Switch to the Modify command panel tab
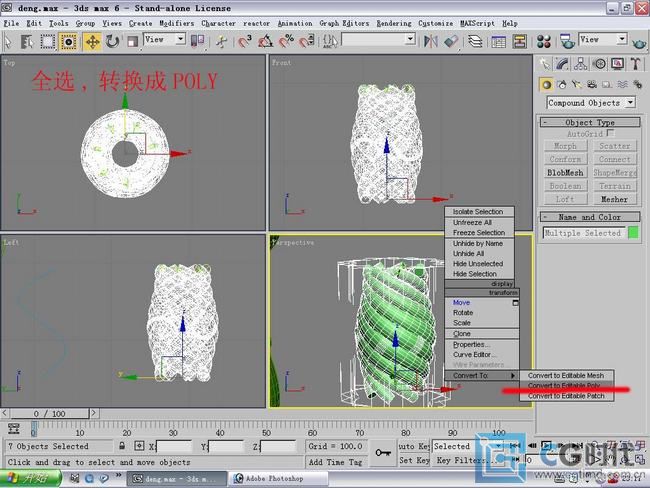Viewport: 650px width, 488px height. 562,64
